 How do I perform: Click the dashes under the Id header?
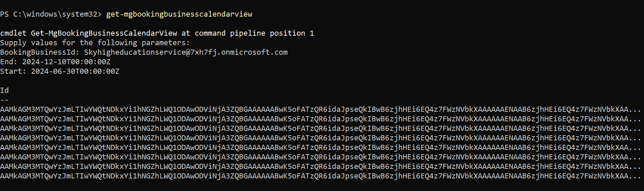click(x=4, y=100)
